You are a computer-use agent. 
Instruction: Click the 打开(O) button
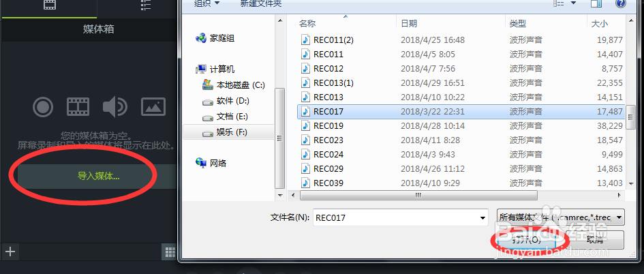(523, 239)
